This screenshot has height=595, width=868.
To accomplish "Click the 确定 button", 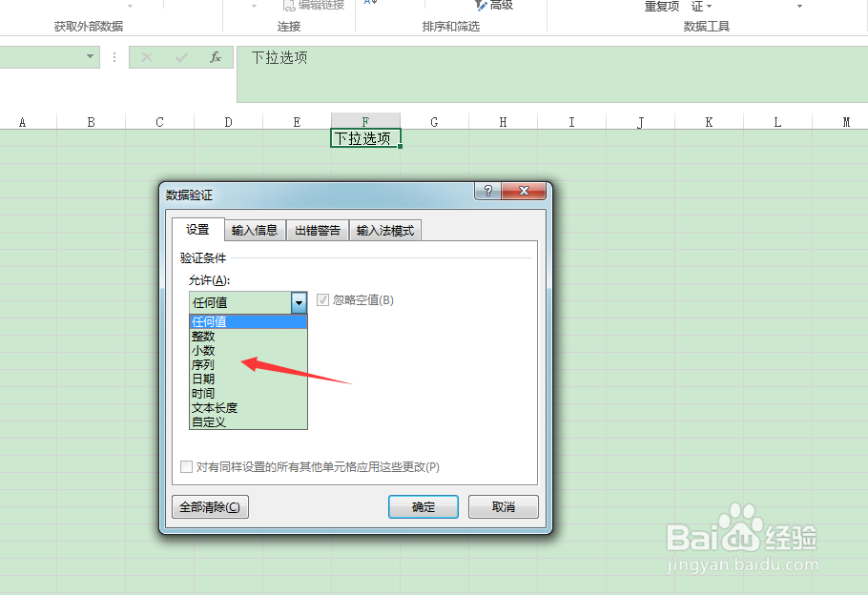I will pos(424,507).
